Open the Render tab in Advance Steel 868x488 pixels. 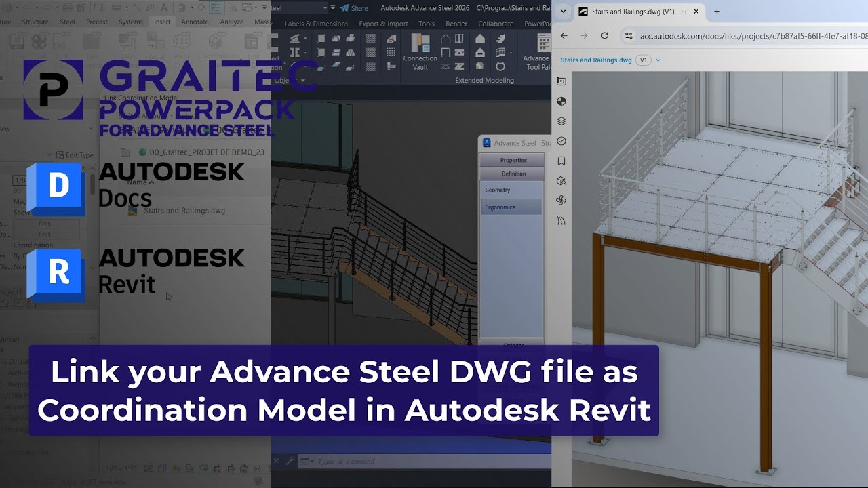(x=456, y=24)
